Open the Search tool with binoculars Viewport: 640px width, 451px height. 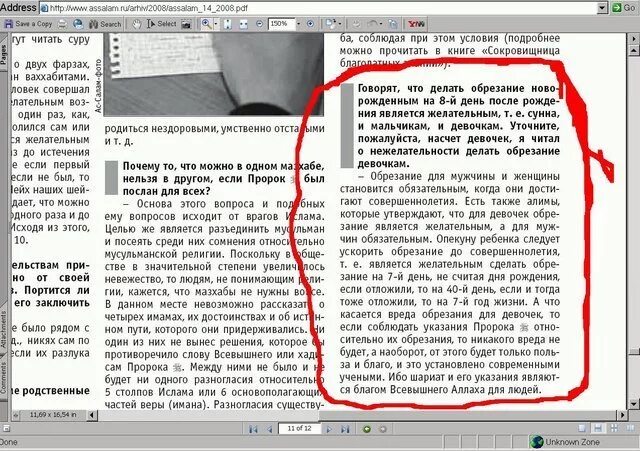coord(105,24)
